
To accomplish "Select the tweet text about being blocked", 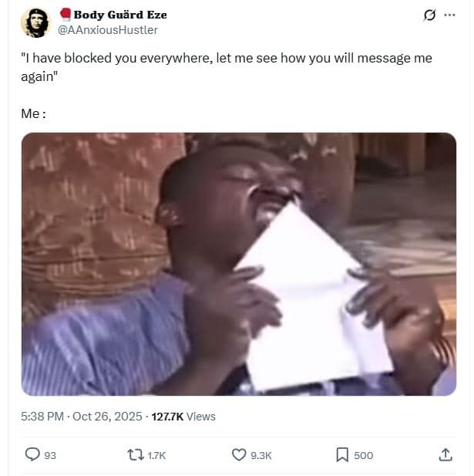I will tap(227, 67).
